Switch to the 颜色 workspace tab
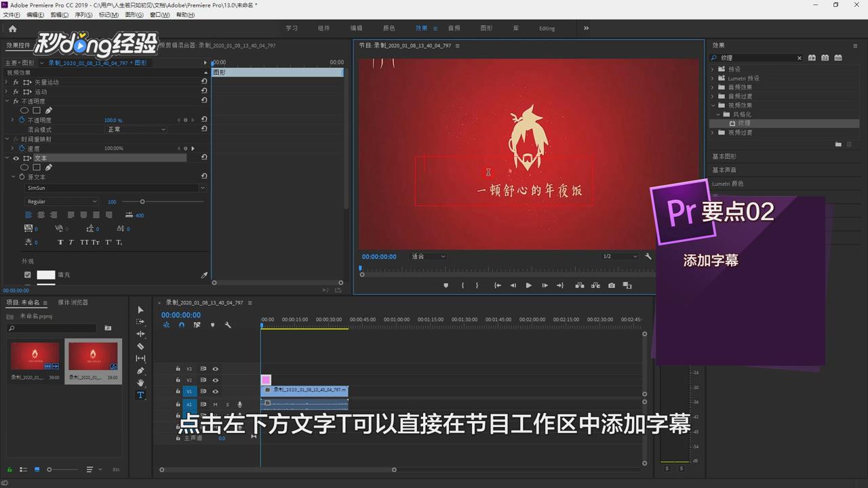Image resolution: width=868 pixels, height=488 pixels. click(x=389, y=28)
